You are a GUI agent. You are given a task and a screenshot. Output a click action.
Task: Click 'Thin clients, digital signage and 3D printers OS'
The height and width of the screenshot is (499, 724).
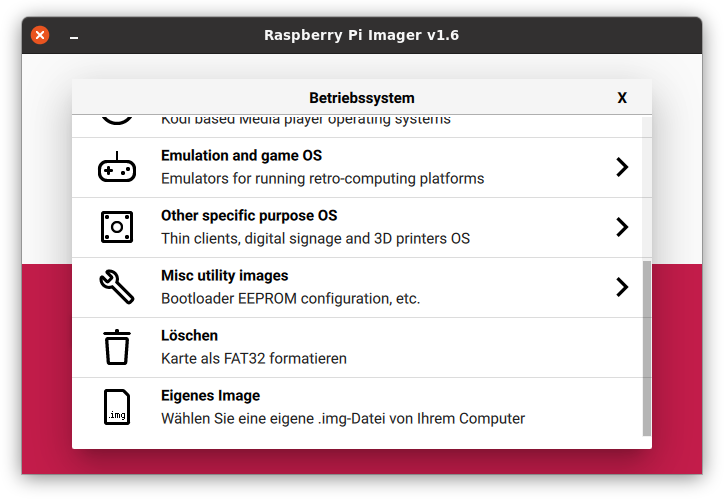pyautogui.click(x=315, y=239)
